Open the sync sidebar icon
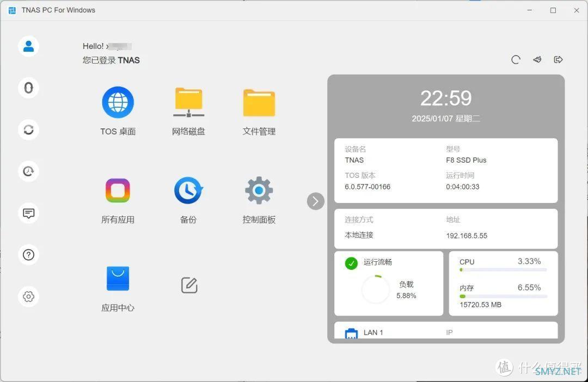The image size is (588, 382). coord(28,130)
